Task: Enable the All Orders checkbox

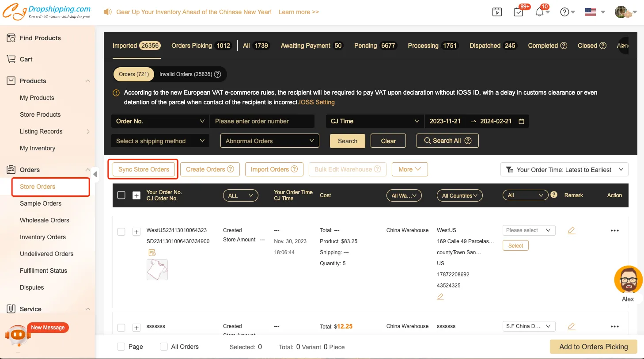Action: pos(164,347)
